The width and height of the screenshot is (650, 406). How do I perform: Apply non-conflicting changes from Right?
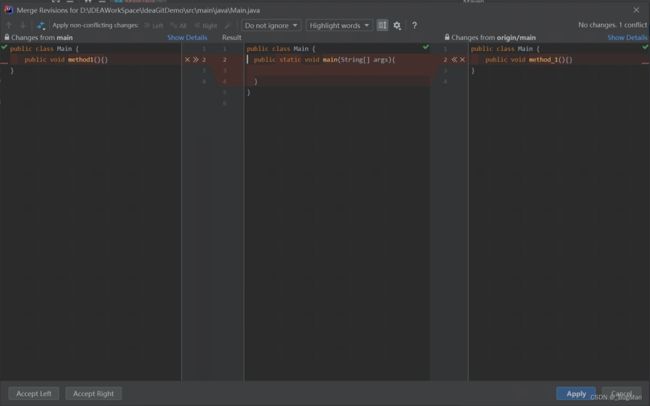click(x=206, y=26)
